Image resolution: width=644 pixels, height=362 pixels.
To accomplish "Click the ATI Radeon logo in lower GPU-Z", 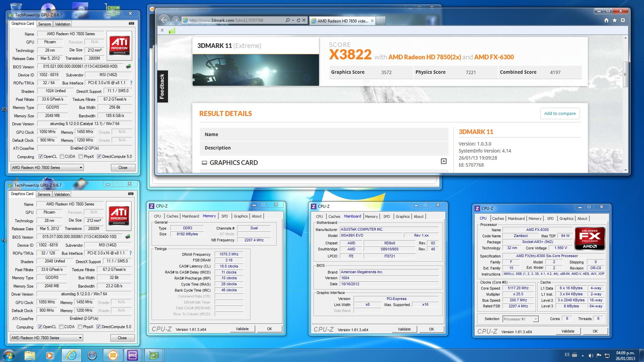I will [x=119, y=216].
